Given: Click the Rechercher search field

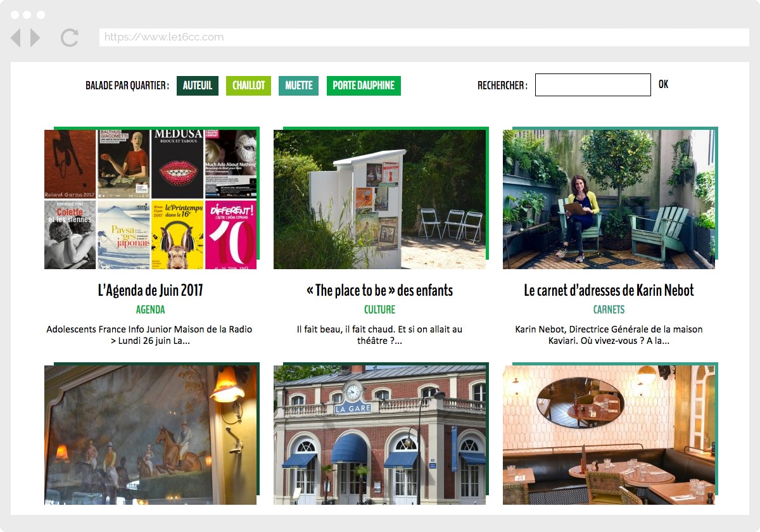Looking at the screenshot, I should point(592,85).
